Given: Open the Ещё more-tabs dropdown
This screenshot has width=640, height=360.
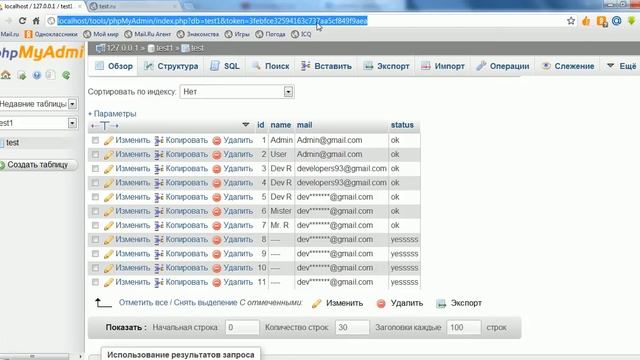Looking at the screenshot, I should coord(622,66).
